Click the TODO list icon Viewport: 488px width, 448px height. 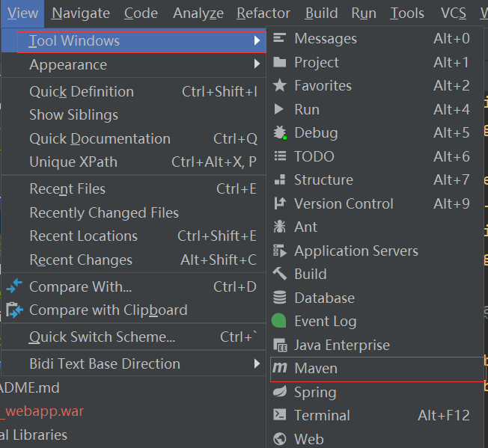coord(280,156)
